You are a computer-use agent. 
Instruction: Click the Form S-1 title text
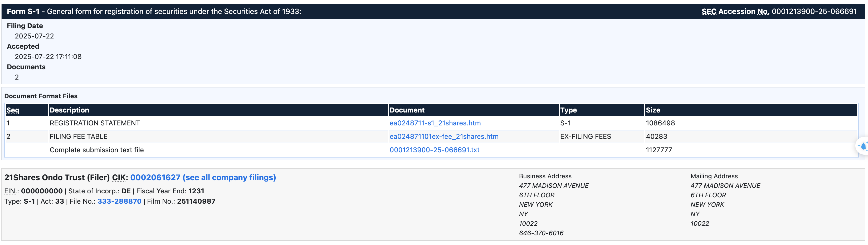click(x=23, y=11)
